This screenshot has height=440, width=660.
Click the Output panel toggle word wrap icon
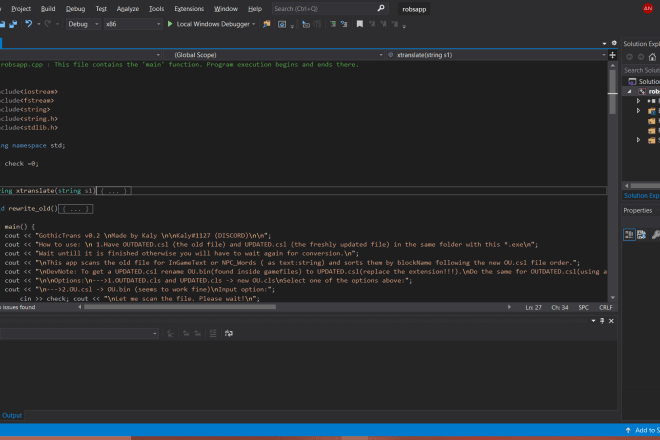[229, 333]
